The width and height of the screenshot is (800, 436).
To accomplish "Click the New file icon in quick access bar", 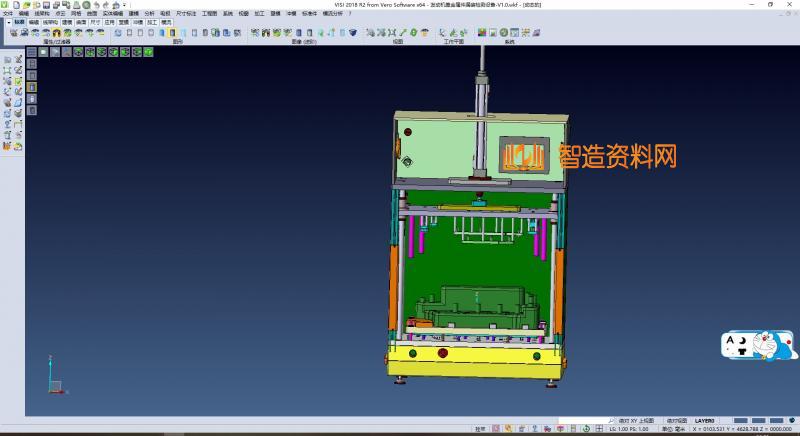I will point(15,5).
